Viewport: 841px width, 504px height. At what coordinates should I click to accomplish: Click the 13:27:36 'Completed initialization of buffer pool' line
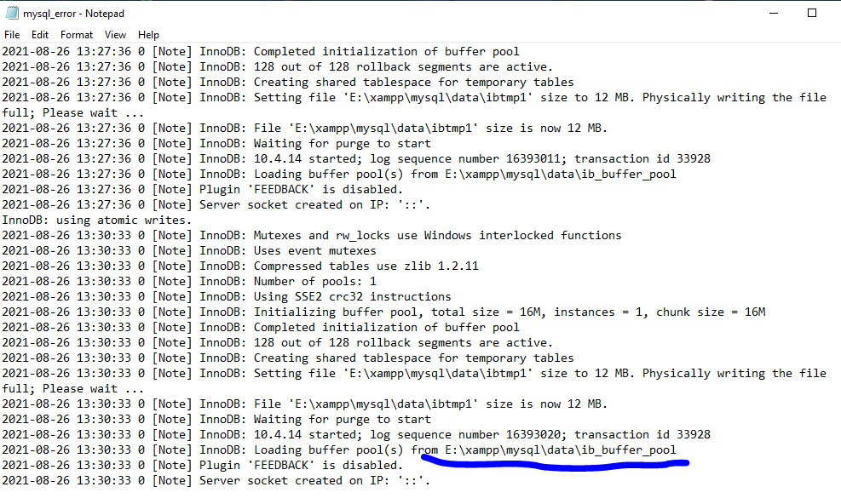point(261,51)
